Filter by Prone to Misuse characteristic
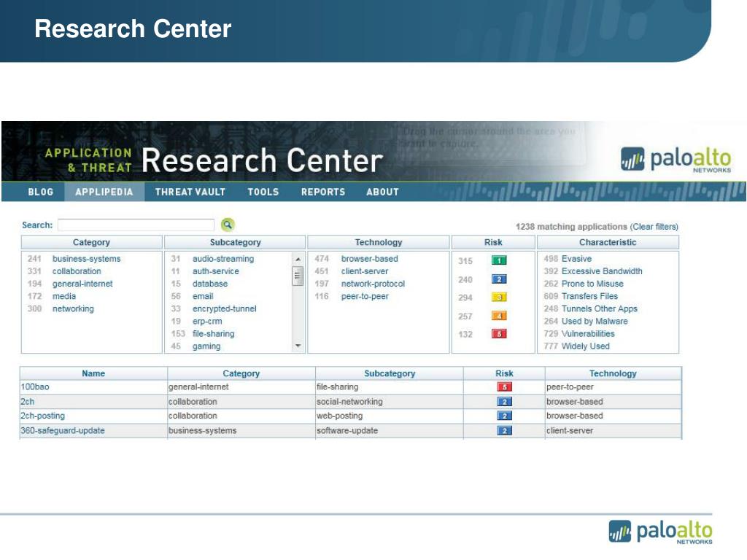747x560 pixels. (592, 284)
